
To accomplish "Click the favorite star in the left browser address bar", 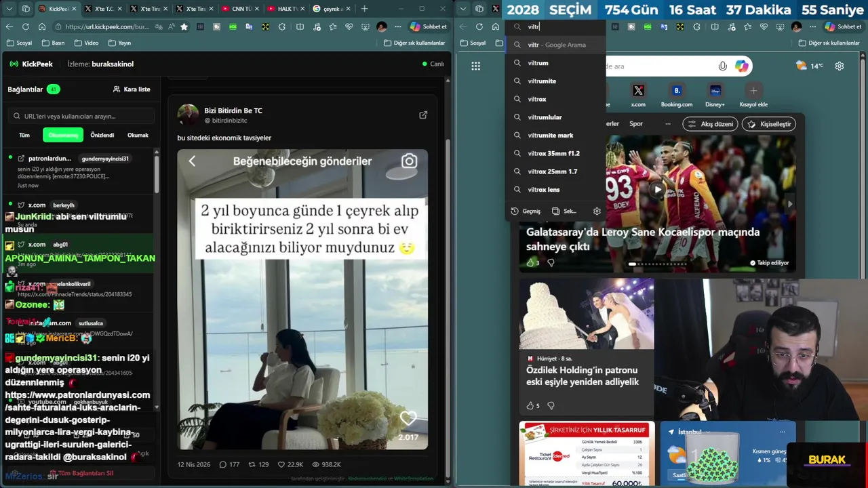I will [x=184, y=26].
